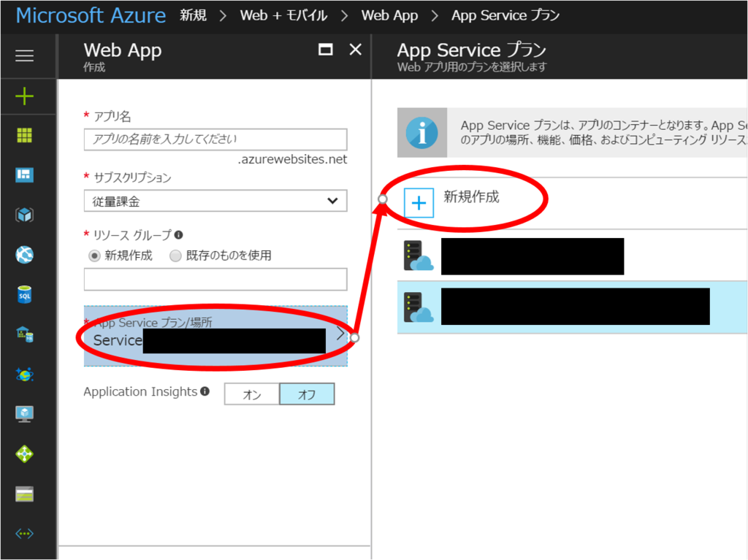This screenshot has width=748, height=560.
Task: Click info icon next to Application Insights
Action: (205, 391)
